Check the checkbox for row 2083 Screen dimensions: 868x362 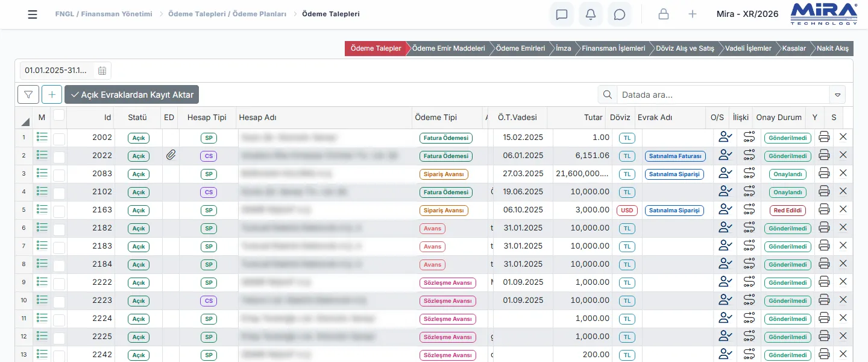58,175
